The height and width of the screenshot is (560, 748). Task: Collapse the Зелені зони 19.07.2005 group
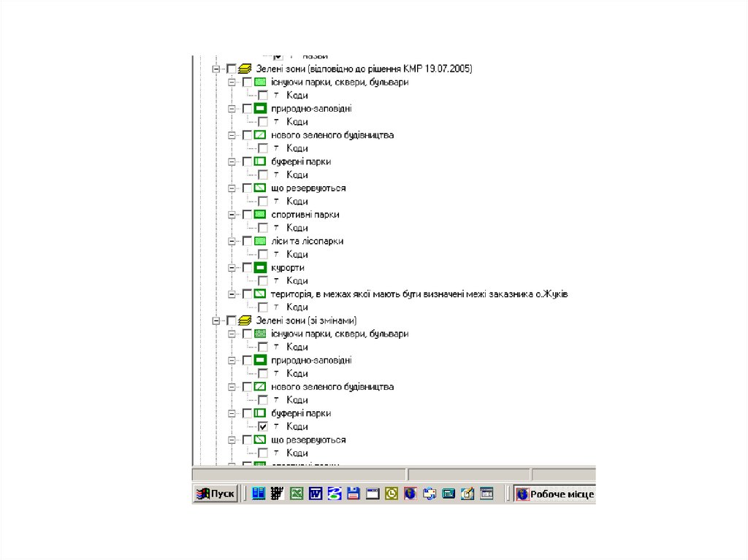215,69
